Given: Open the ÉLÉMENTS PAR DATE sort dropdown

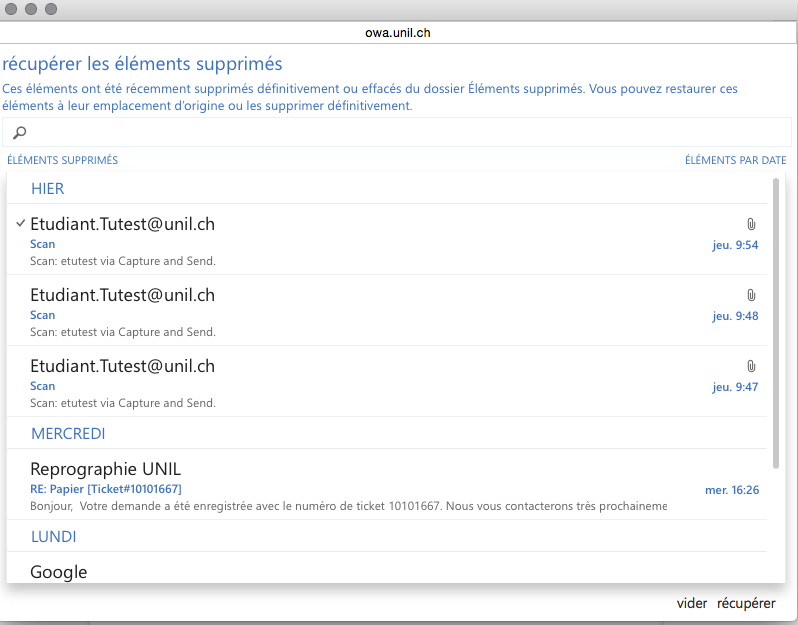Looking at the screenshot, I should 735,161.
